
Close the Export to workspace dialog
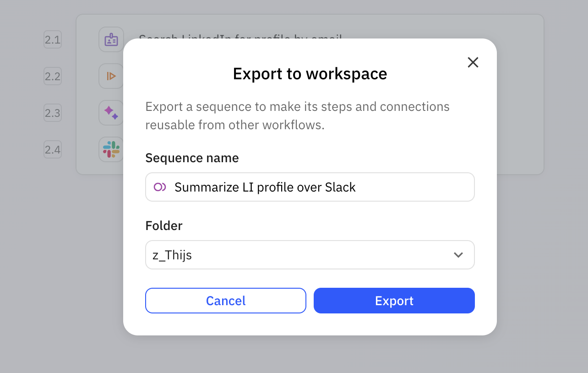[x=473, y=62]
